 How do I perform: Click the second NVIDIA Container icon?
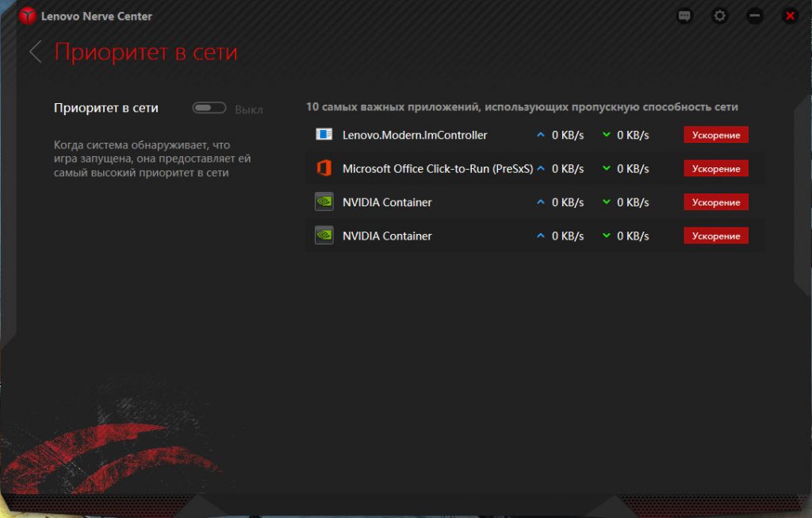324,236
